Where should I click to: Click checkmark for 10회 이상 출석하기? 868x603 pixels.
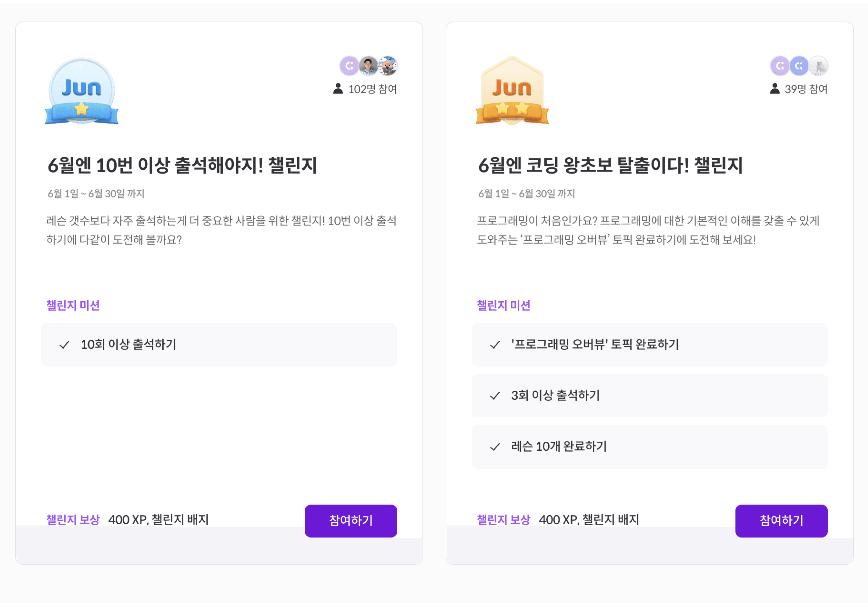64,345
